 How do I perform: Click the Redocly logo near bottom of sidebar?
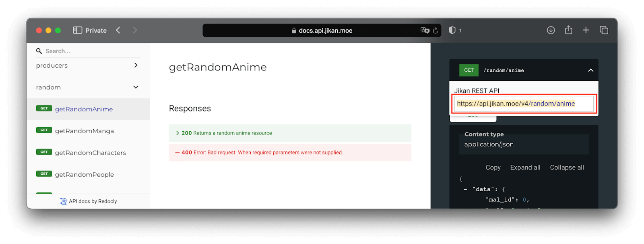click(63, 201)
